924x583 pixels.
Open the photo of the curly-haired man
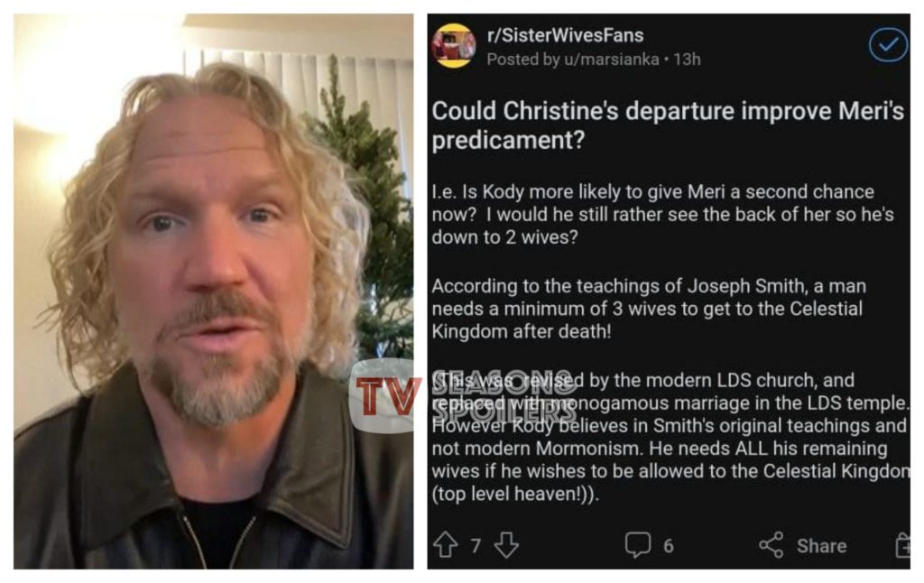tap(213, 291)
